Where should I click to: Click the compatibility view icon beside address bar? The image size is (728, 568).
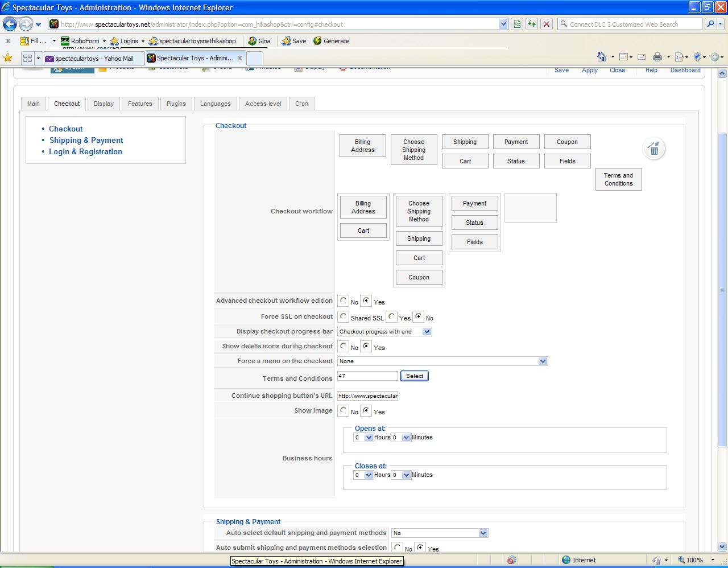(516, 24)
